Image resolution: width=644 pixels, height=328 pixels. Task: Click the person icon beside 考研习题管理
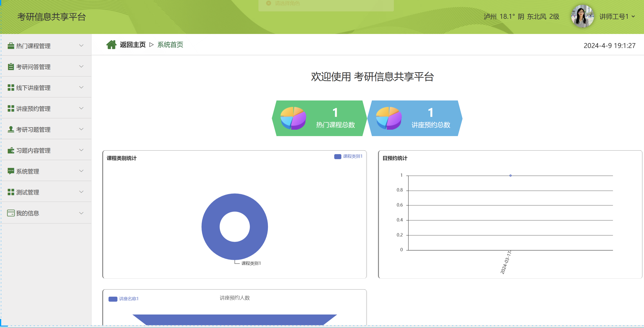point(11,129)
